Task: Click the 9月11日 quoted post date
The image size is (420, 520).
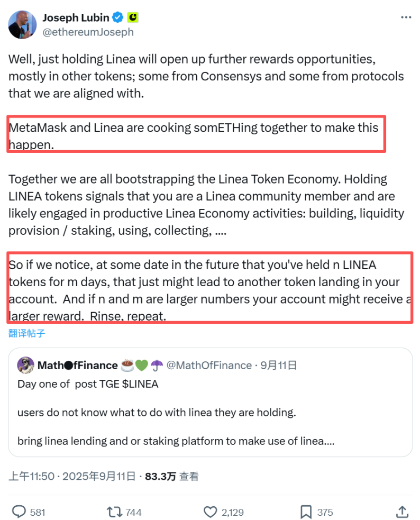Action: [278, 365]
